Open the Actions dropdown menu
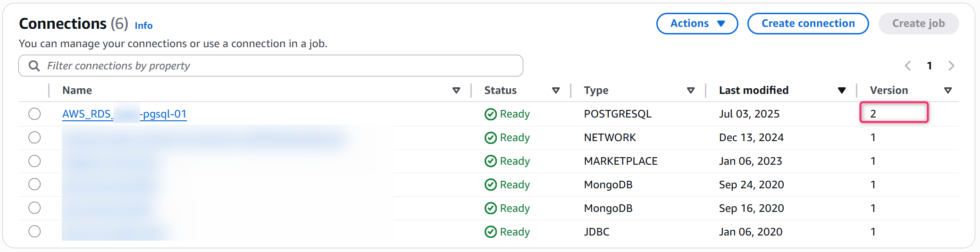This screenshot has height=252, width=980. (697, 24)
